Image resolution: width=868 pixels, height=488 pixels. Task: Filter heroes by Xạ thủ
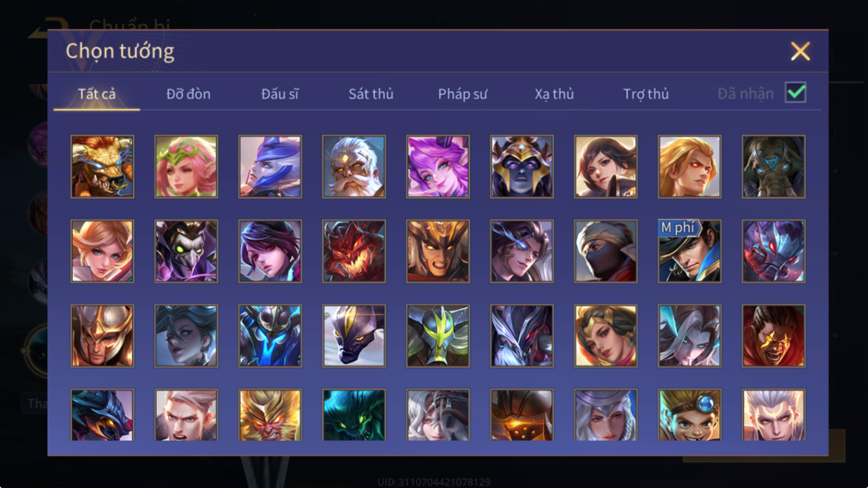(x=554, y=94)
